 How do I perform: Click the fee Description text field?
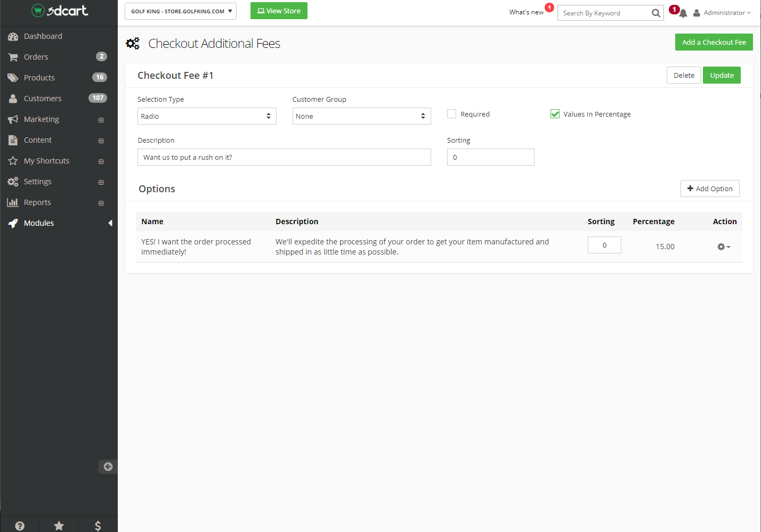point(284,157)
